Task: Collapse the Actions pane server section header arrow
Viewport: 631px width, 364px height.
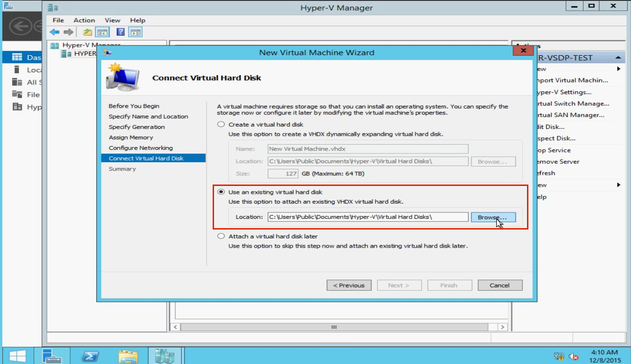Action: coord(618,58)
